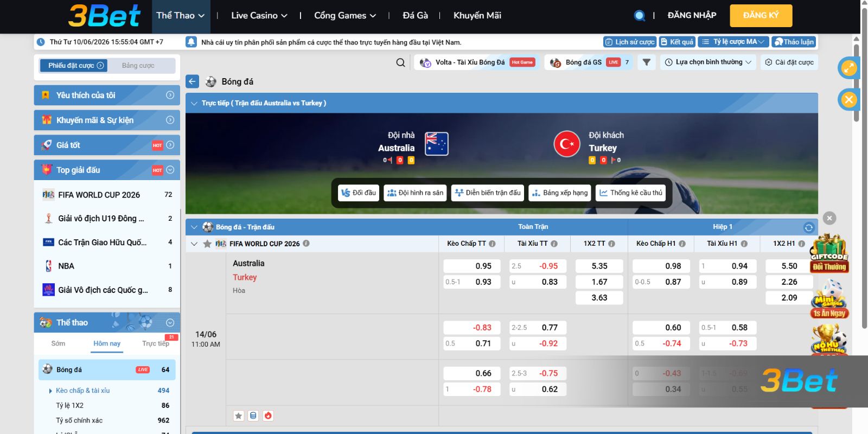Viewport: 868px width, 434px height.
Task: Click the notification bell icon
Action: tap(191, 42)
